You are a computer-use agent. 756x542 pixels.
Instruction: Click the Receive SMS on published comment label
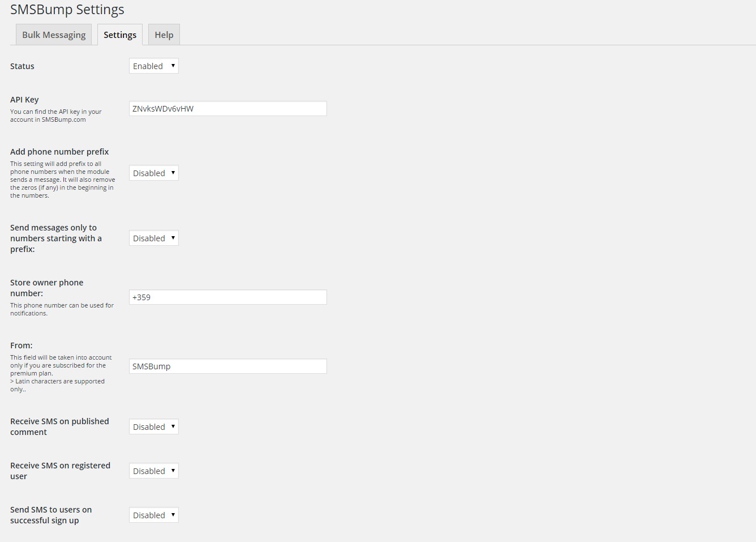[59, 426]
